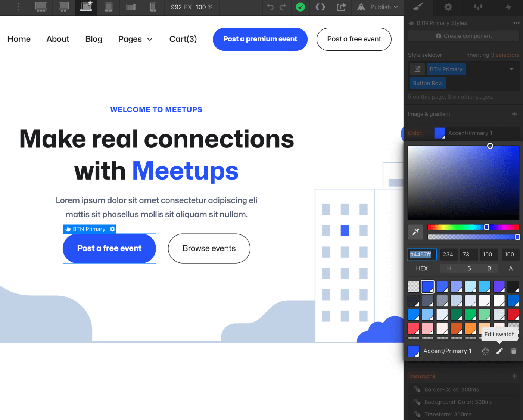
Task: Edit the Accent/Primary 1 swatch with the pencil
Action: [x=499, y=351]
